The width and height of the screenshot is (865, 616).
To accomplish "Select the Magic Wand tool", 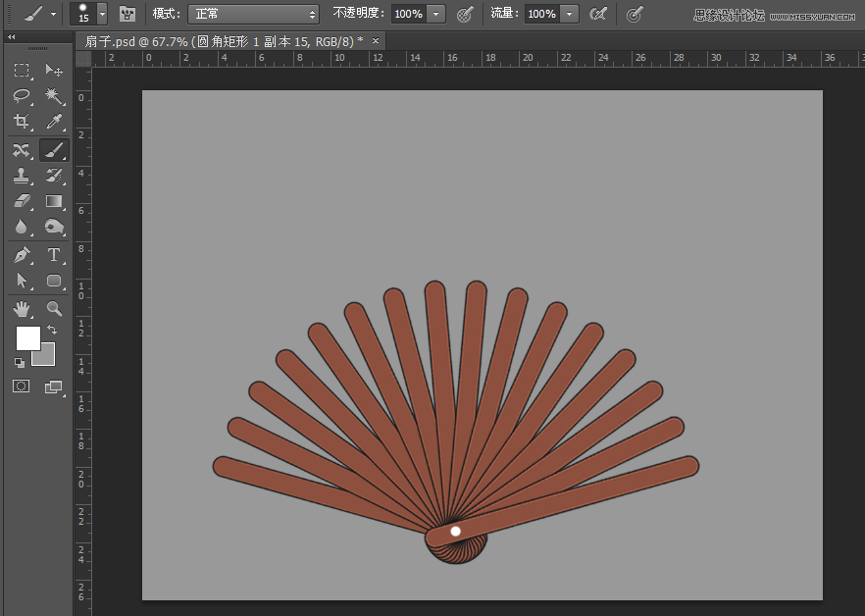I will [x=54, y=96].
